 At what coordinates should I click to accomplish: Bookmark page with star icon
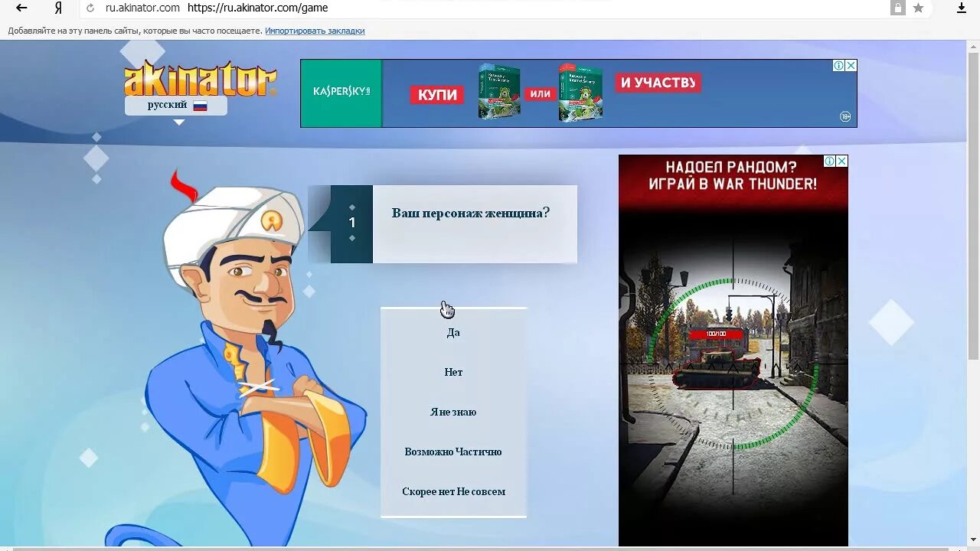click(918, 8)
